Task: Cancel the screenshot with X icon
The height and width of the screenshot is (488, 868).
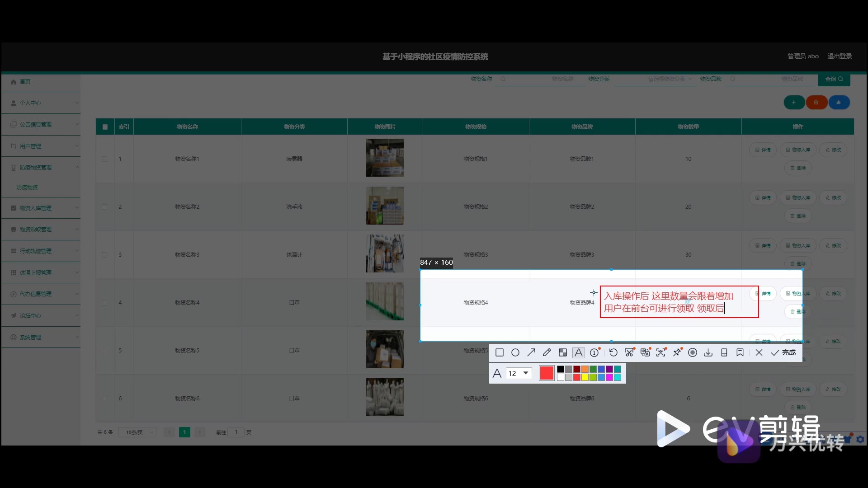Action: coord(759,352)
